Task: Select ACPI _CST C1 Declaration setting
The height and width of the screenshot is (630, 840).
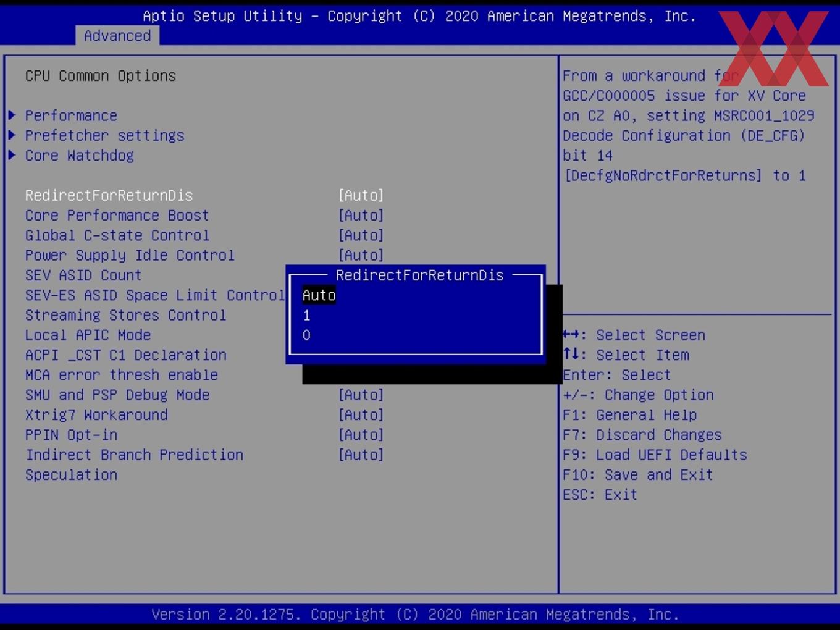Action: pos(125,355)
